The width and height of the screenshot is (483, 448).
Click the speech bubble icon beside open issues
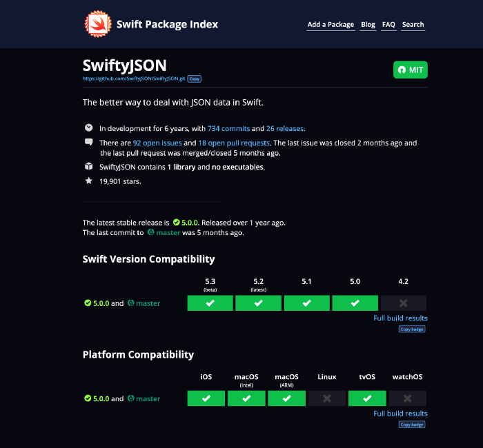[88, 143]
